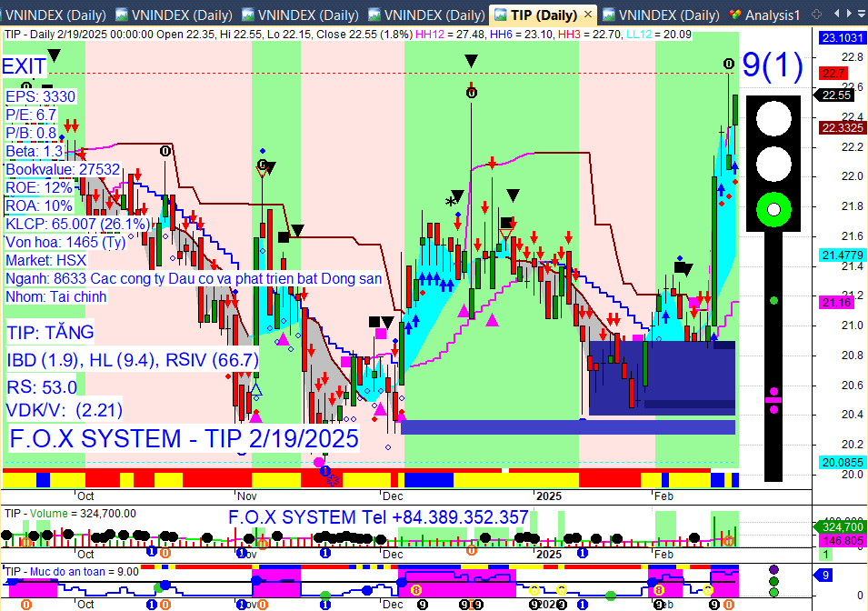Click the ROE: 12% text
868x611 pixels.
coord(39,188)
